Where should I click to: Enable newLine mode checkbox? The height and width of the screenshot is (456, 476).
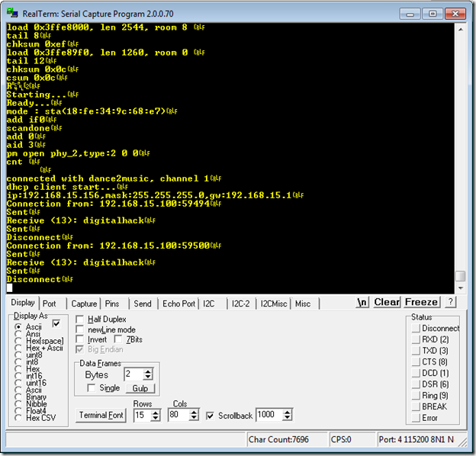pos(80,329)
